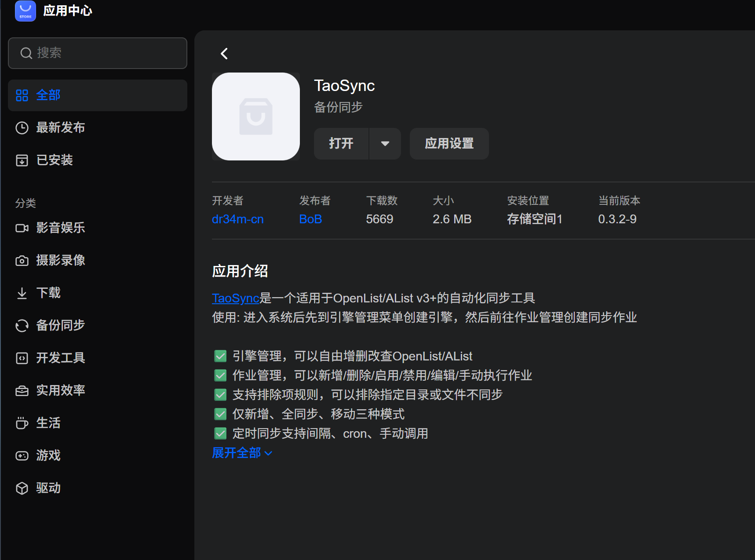Open the 开发工具 category
Viewport: 755px width, 560px height.
coord(98,358)
